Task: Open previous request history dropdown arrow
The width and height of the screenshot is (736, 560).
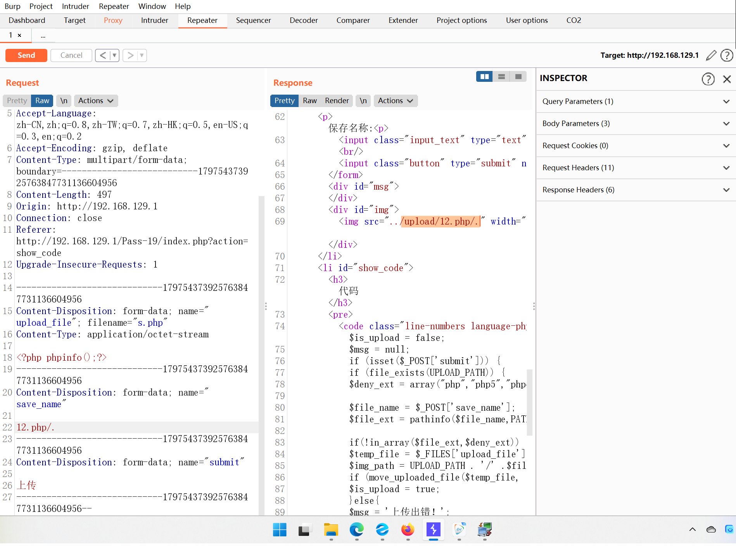Action: tap(114, 55)
